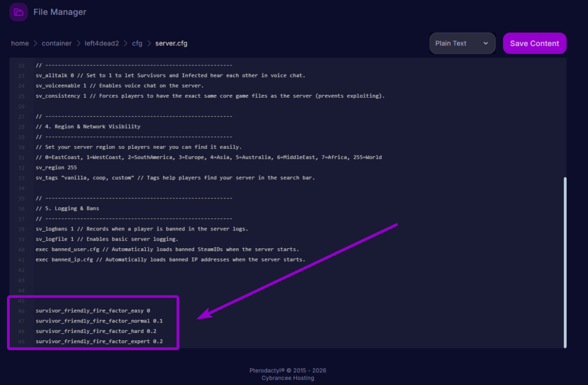
Task: Select the server.cfg breadcrumb item
Action: pos(171,43)
